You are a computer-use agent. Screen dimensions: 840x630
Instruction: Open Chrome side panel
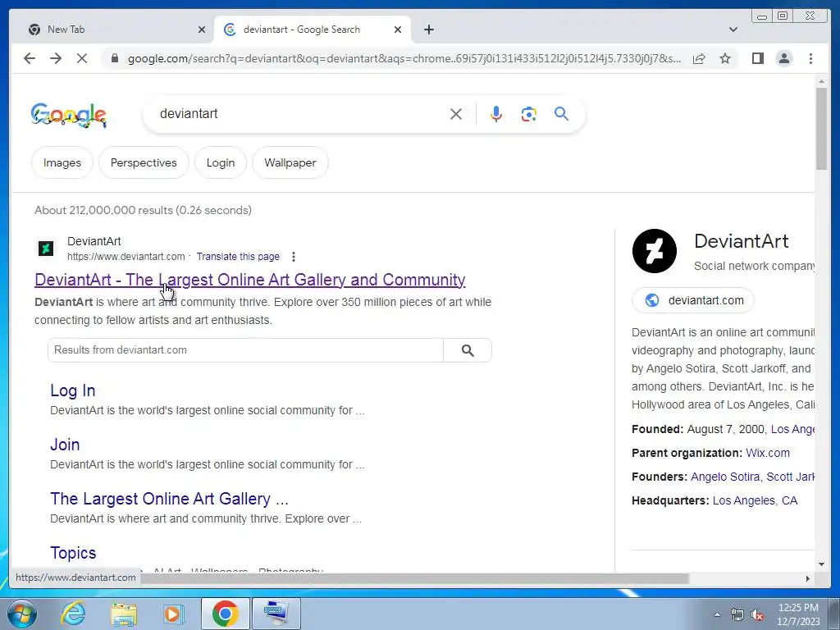pos(757,58)
